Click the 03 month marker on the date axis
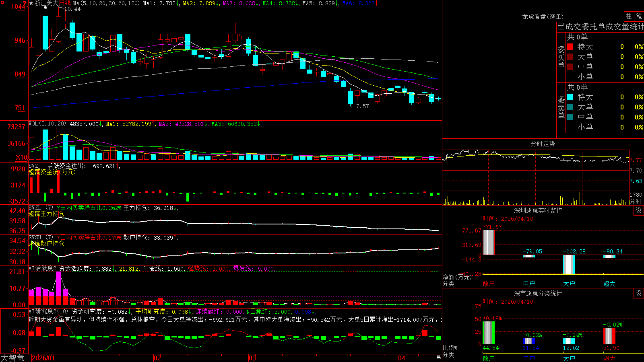The image size is (644, 362). [x=252, y=358]
